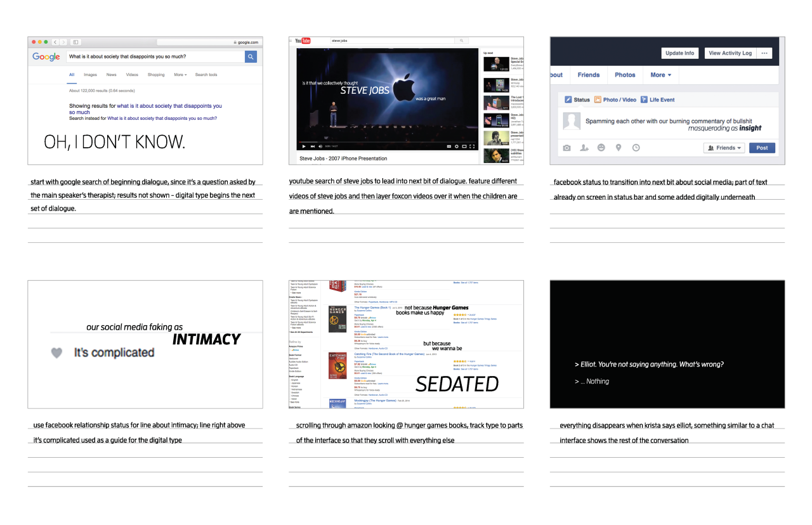The width and height of the screenshot is (812, 525).
Task: Mute the YouTube player volume
Action: pyautogui.click(x=320, y=146)
